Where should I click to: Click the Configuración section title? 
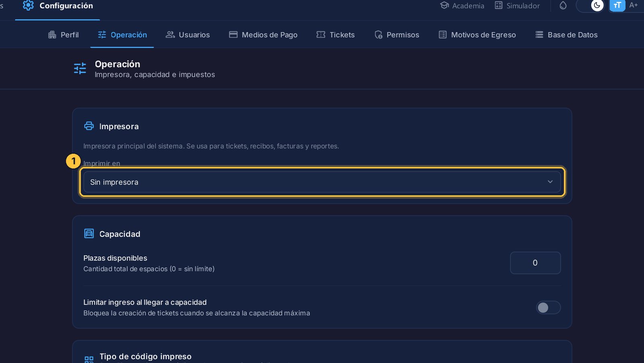tap(66, 6)
